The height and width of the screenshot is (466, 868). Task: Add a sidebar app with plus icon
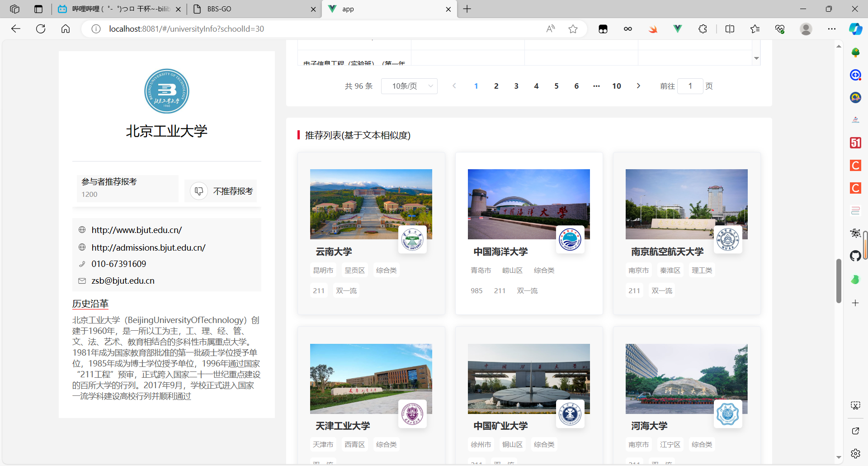pos(855,303)
